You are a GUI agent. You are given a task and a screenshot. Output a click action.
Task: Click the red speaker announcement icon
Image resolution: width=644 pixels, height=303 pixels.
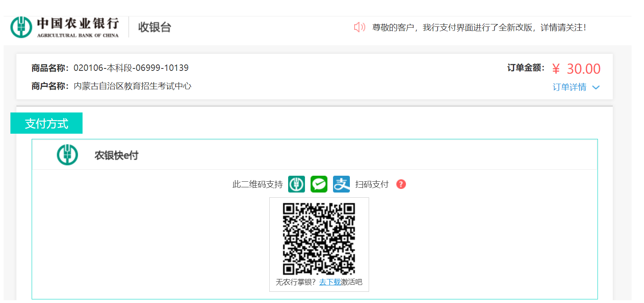[x=359, y=27]
